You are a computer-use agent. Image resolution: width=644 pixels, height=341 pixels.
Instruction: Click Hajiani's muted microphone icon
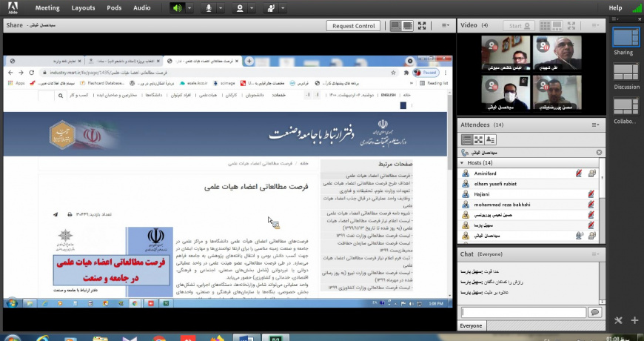coord(591,194)
